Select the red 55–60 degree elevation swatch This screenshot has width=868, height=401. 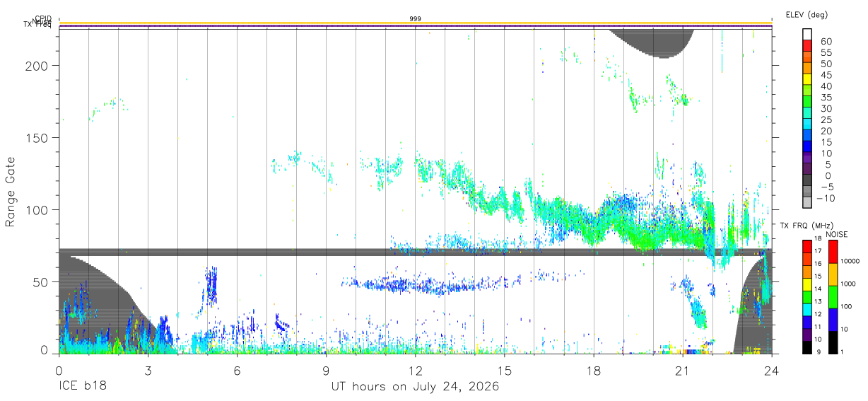pos(807,45)
